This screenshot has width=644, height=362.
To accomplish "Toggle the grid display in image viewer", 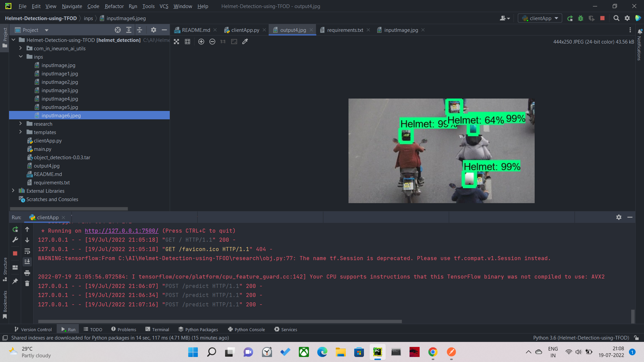I will coord(187,42).
